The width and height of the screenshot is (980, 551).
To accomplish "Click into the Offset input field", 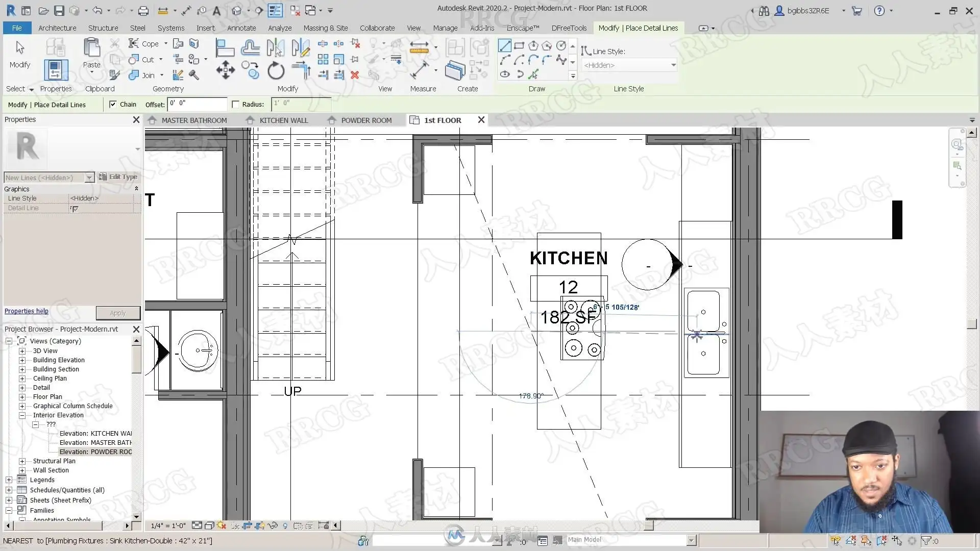I will [x=198, y=104].
